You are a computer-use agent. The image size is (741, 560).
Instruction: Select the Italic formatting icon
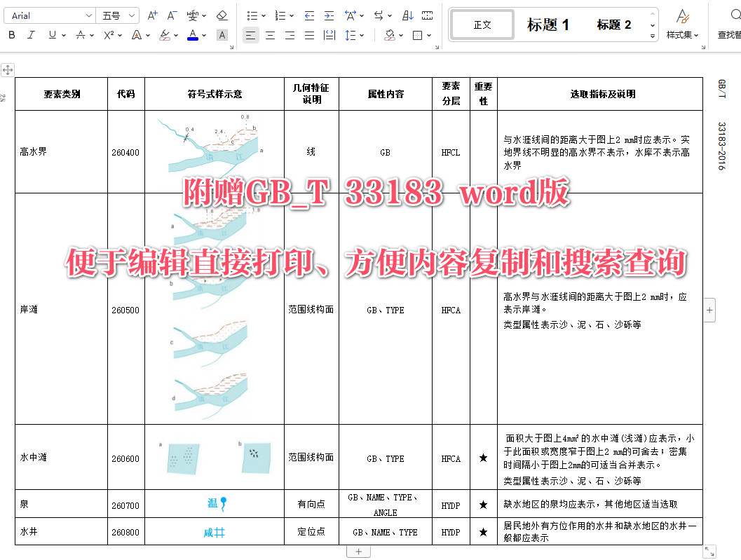[x=31, y=35]
